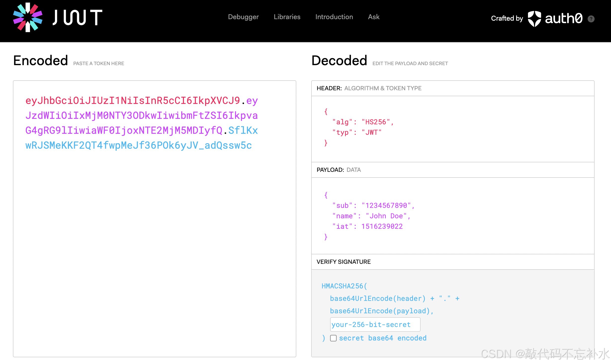Click the PAYLOAD: DATA section heading
This screenshot has height=364, width=611.
[339, 170]
